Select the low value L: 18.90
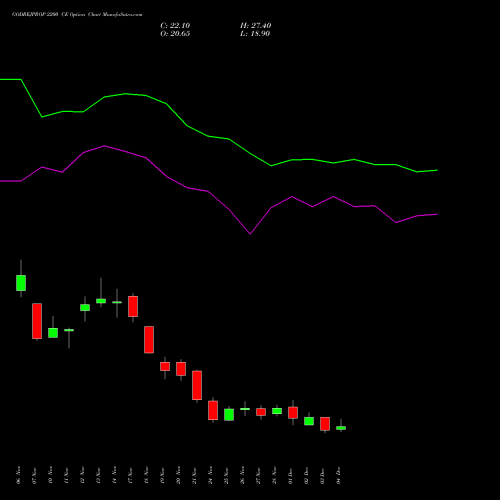 pos(255,34)
